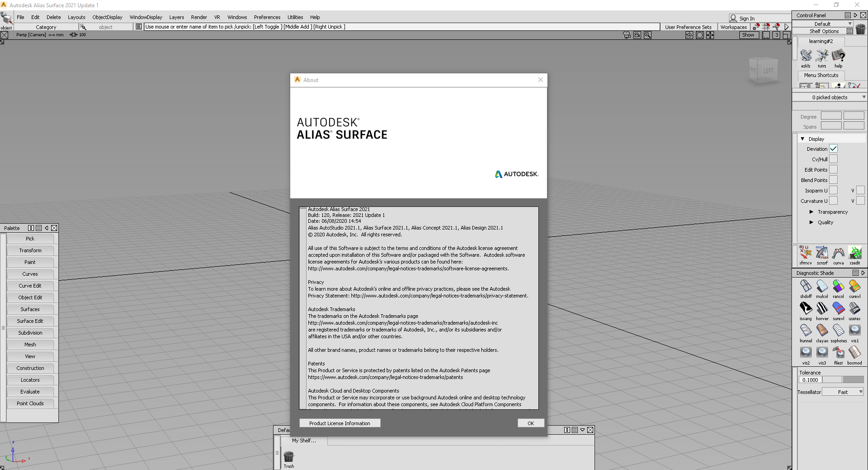Enable the Curvature V checkbox
Image resolution: width=868 pixels, height=470 pixels.
[860, 201]
